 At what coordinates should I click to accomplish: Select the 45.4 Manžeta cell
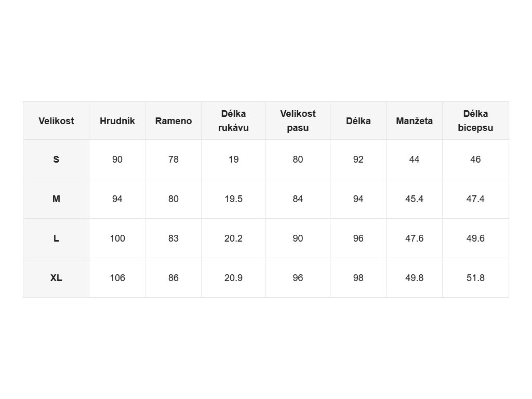coord(414,199)
